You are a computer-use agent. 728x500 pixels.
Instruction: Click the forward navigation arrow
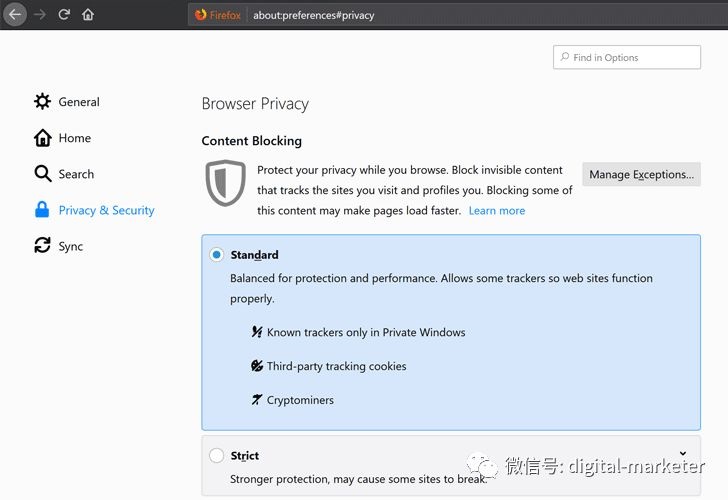click(40, 15)
